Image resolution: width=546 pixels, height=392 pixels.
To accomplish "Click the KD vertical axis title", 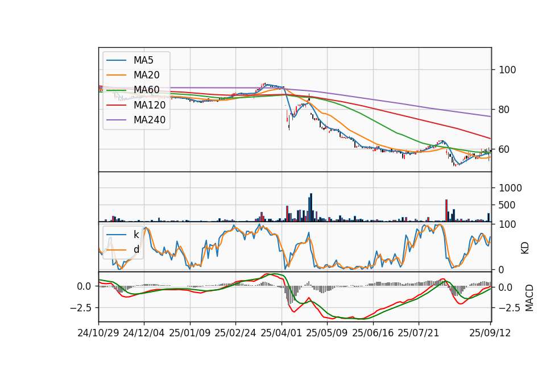I will click(x=525, y=248).
